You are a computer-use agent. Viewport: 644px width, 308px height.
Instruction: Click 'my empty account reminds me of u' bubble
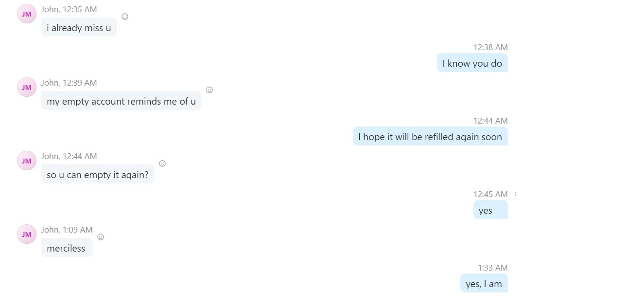[x=122, y=101]
